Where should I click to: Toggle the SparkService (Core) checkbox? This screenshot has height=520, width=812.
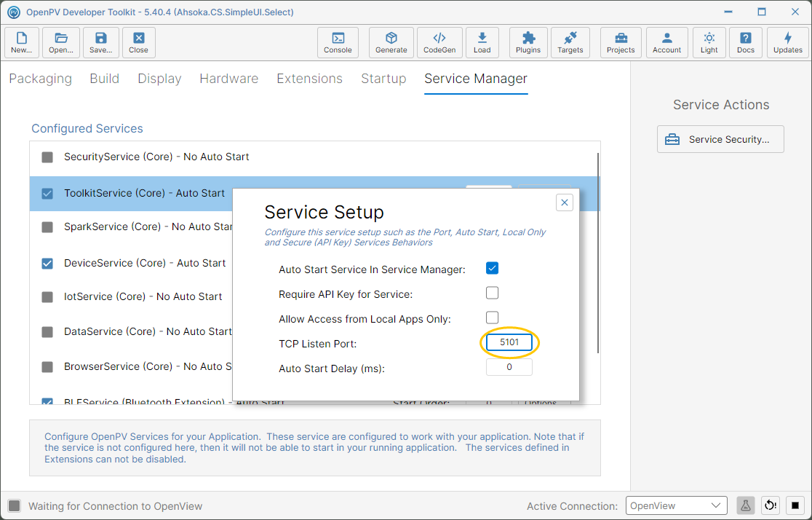47,227
